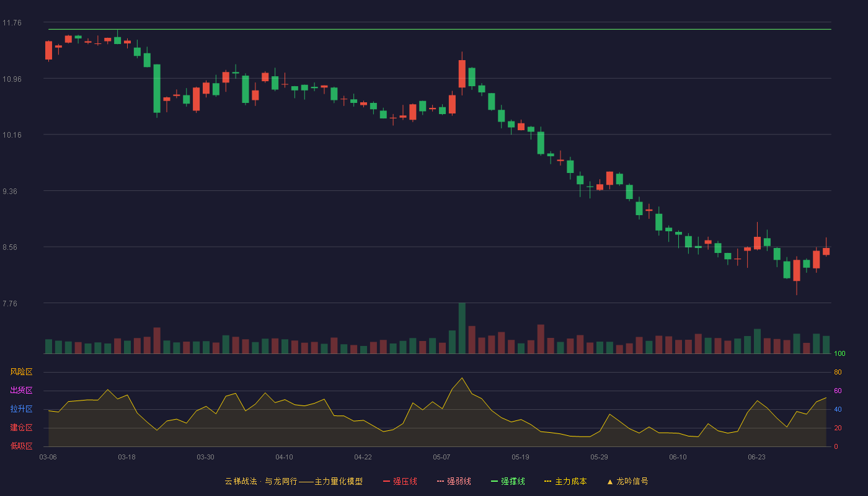
Task: Click the 40 indicator scale value
Action: [x=838, y=409]
